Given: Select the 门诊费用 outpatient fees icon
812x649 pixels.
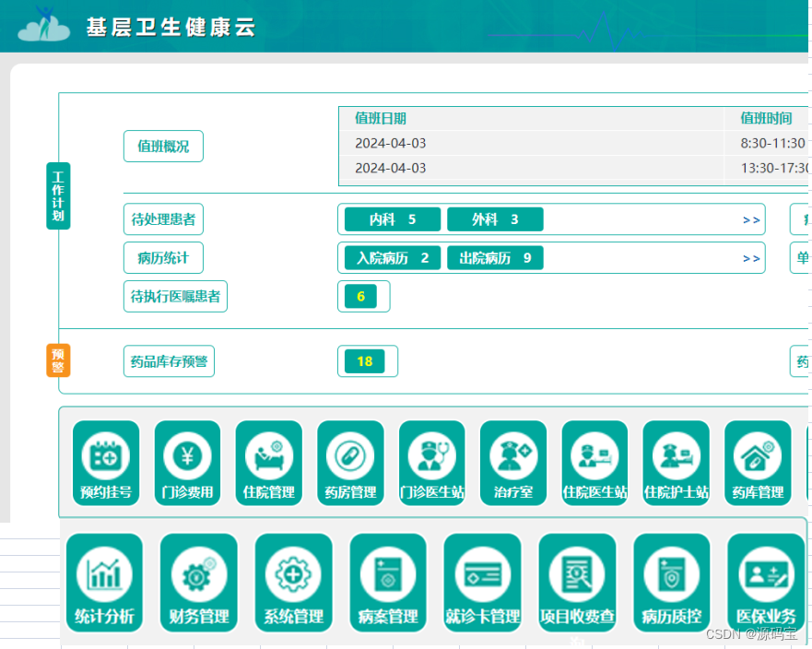Looking at the screenshot, I should 189,463.
